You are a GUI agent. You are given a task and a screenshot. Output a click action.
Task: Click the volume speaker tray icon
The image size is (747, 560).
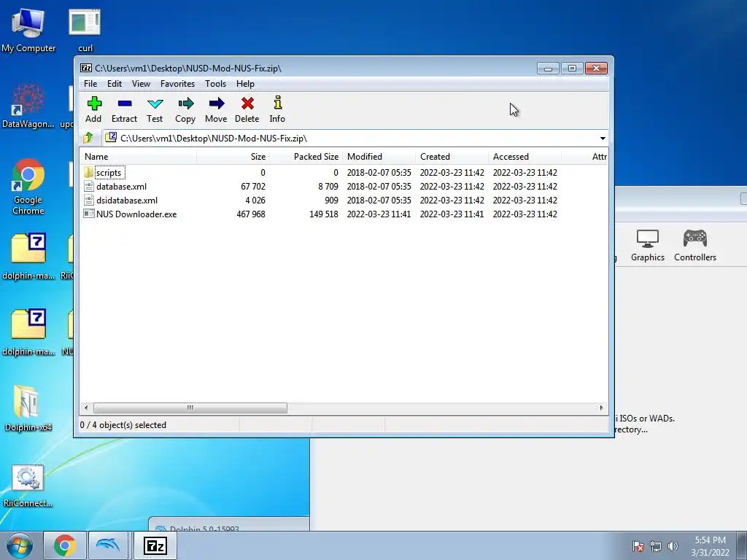click(673, 546)
